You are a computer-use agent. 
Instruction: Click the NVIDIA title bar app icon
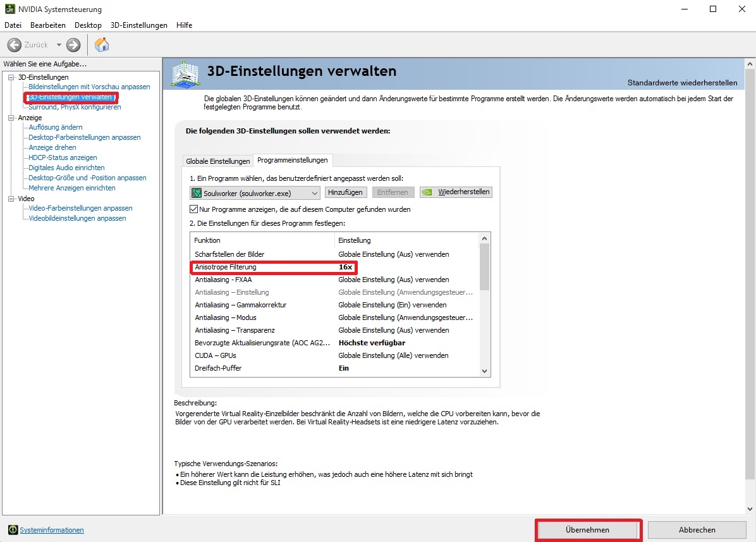[x=9, y=9]
